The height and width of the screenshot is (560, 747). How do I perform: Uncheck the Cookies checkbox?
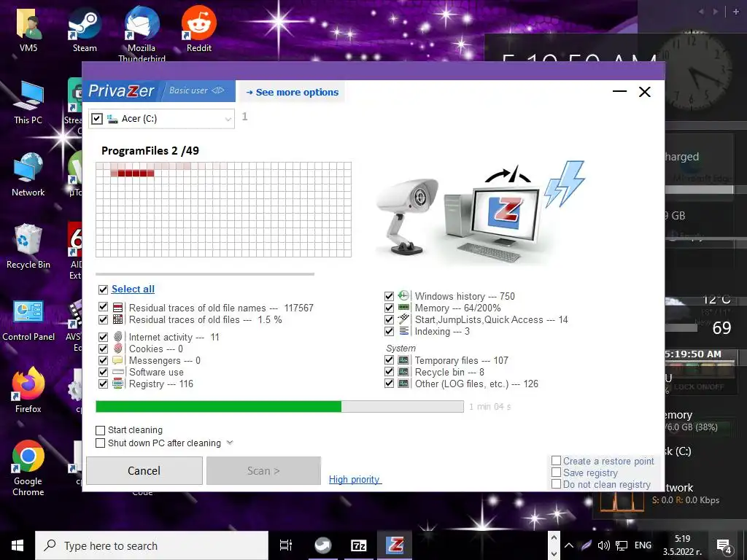pyautogui.click(x=103, y=349)
